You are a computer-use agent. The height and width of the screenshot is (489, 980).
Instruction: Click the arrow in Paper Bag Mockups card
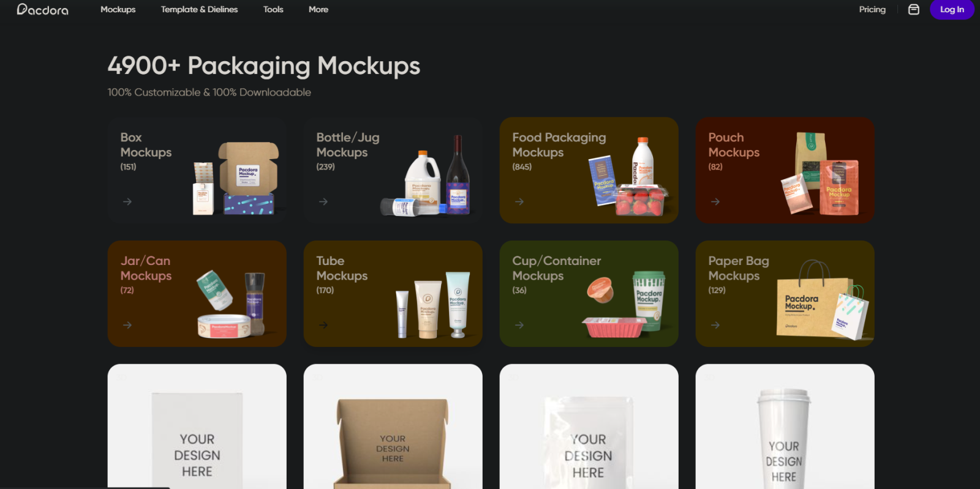click(x=715, y=325)
